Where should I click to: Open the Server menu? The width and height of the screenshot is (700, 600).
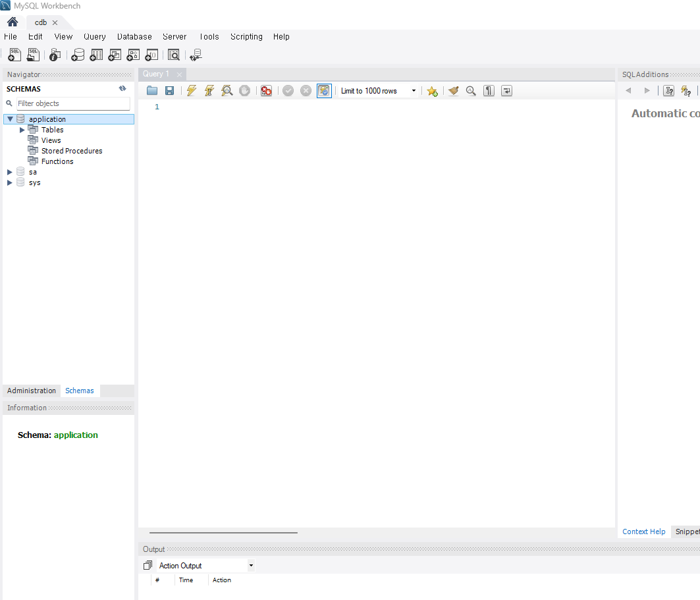pyautogui.click(x=175, y=37)
